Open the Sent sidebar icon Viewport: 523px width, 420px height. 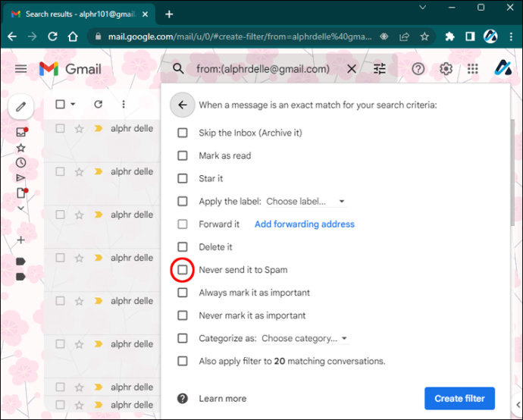(20, 178)
